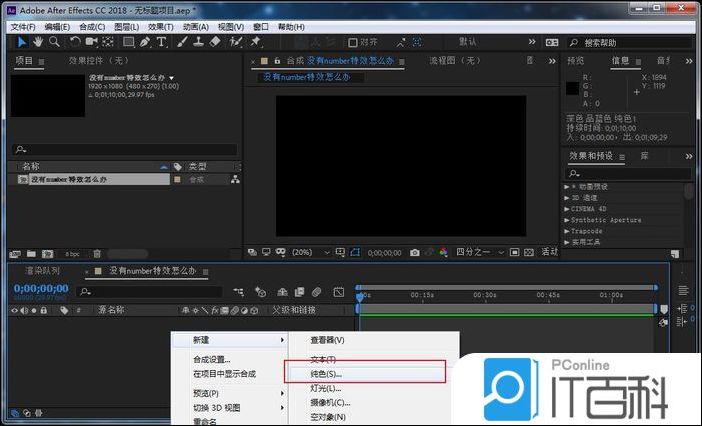Select the Zoom magnifier tool
Viewport: 702px width, 426px height.
coord(55,43)
